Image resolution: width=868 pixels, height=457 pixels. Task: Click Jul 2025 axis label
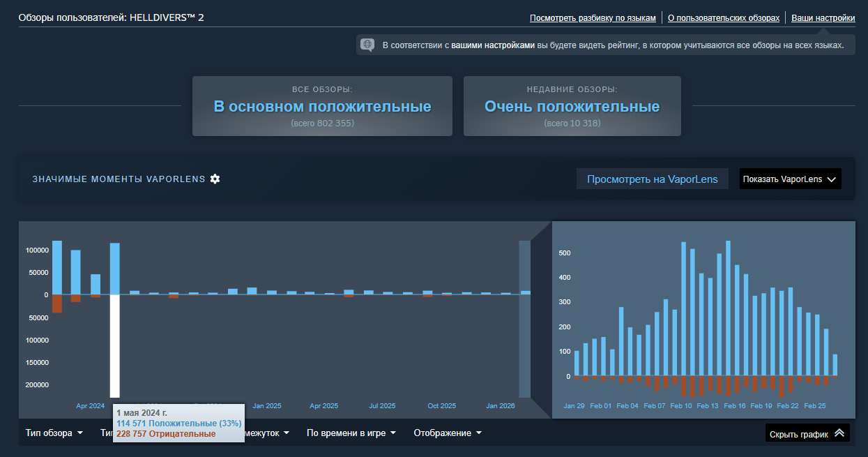[382, 405]
